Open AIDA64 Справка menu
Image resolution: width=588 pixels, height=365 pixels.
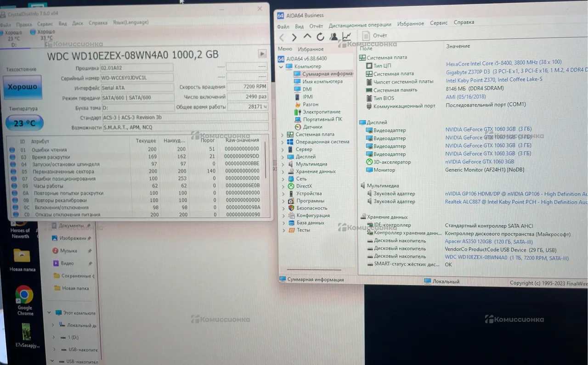464,22
